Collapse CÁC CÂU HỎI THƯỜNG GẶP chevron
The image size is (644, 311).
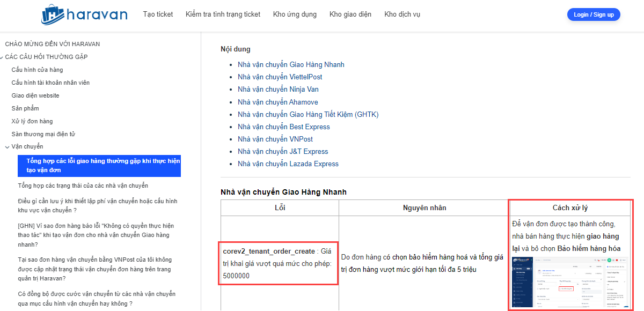(x=2, y=57)
